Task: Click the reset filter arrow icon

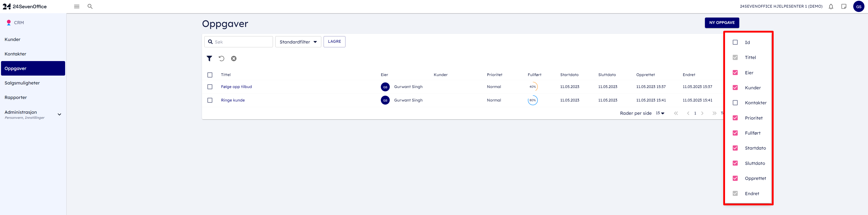Action: pyautogui.click(x=221, y=59)
